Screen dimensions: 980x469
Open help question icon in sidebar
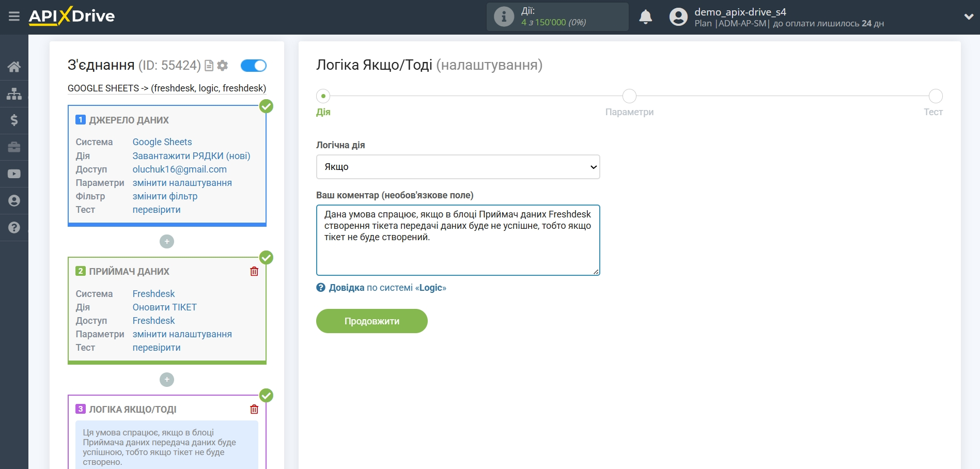(x=14, y=228)
